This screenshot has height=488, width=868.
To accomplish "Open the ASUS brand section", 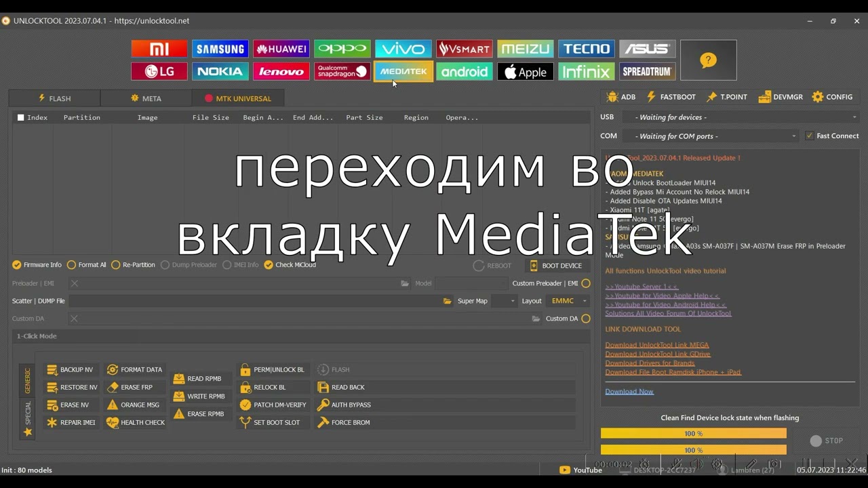I will pos(648,49).
